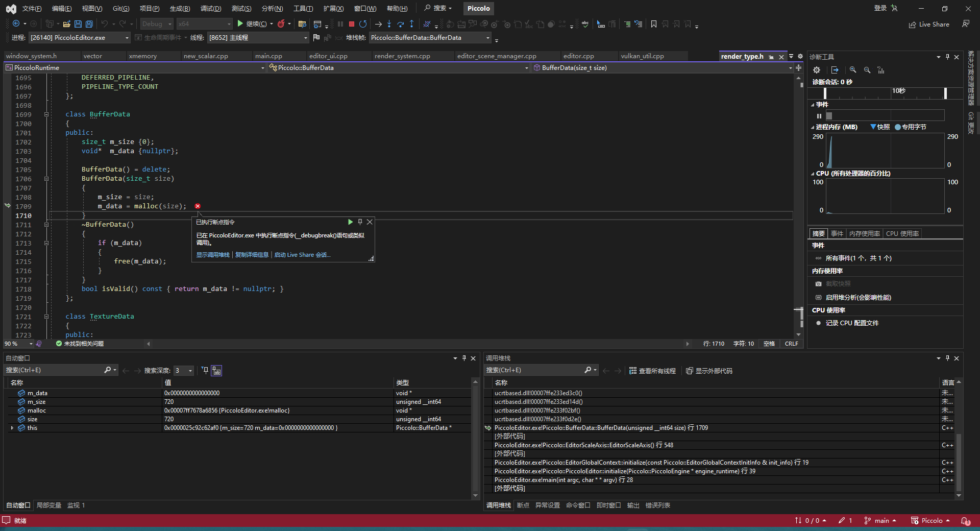Click the 复制详细信息 link in popup
Screen dimensions: 980x531
pos(252,255)
